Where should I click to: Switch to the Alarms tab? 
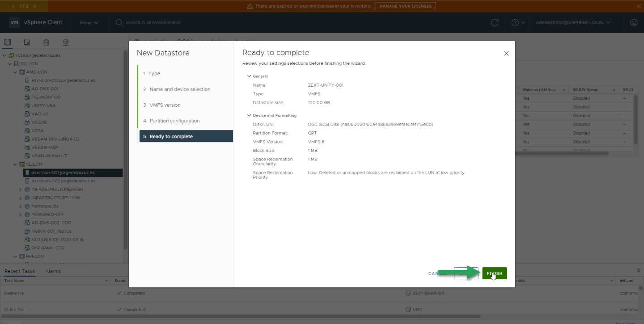(x=53, y=271)
